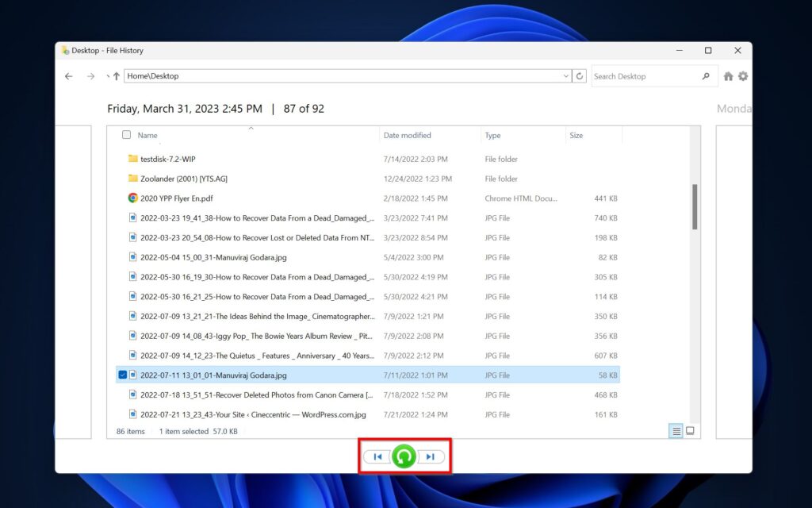Image resolution: width=812 pixels, height=508 pixels.
Task: Go to the previous version with the back skip
Action: 379,456
